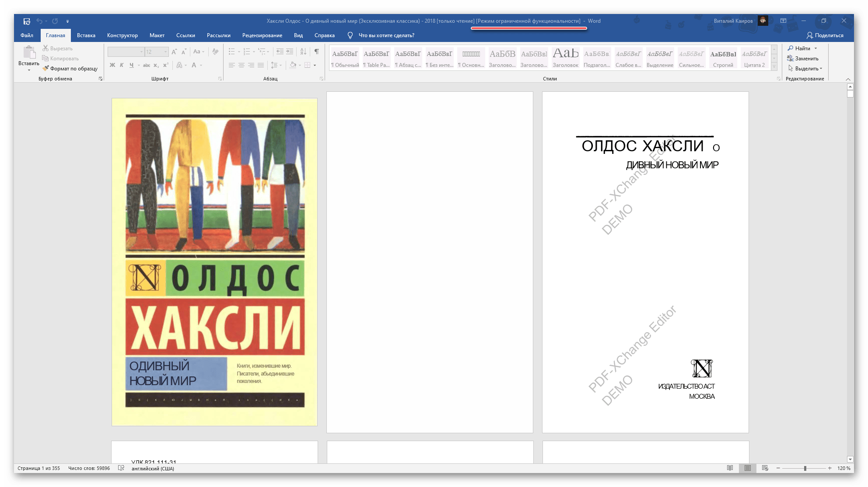
Task: Open the Файл tab
Action: coord(27,35)
